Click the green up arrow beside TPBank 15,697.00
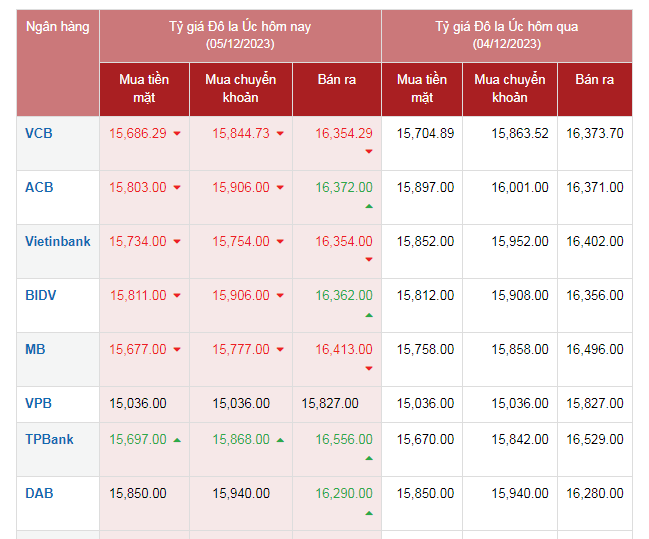The width and height of the screenshot is (649, 539). pyautogui.click(x=177, y=440)
